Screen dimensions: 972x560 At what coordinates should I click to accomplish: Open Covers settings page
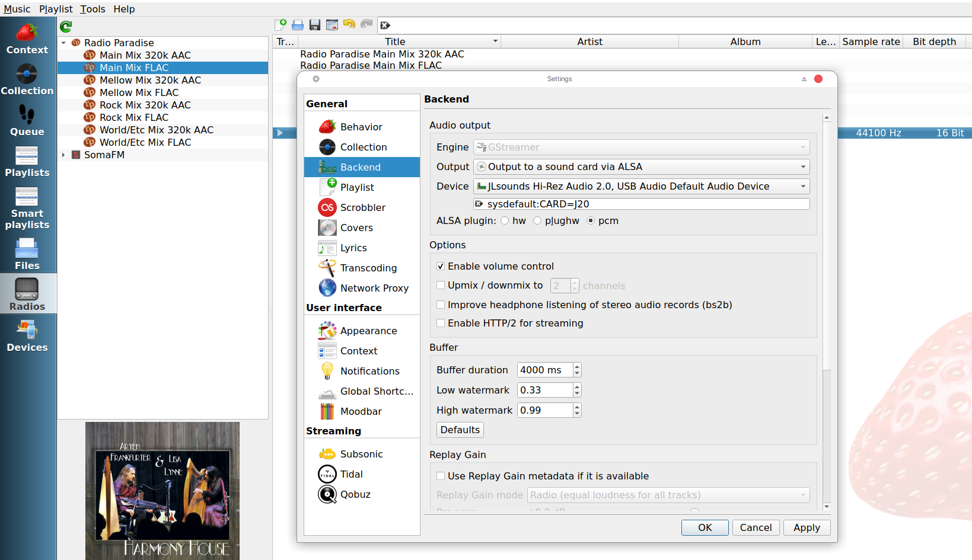pos(362,228)
